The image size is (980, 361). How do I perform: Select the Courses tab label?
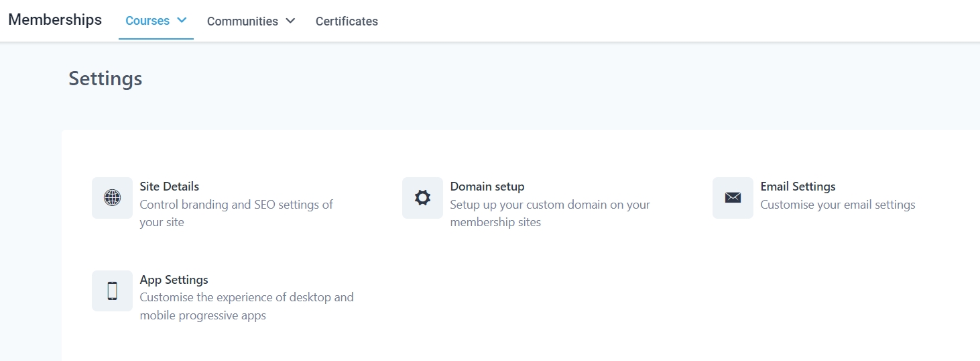click(x=147, y=21)
